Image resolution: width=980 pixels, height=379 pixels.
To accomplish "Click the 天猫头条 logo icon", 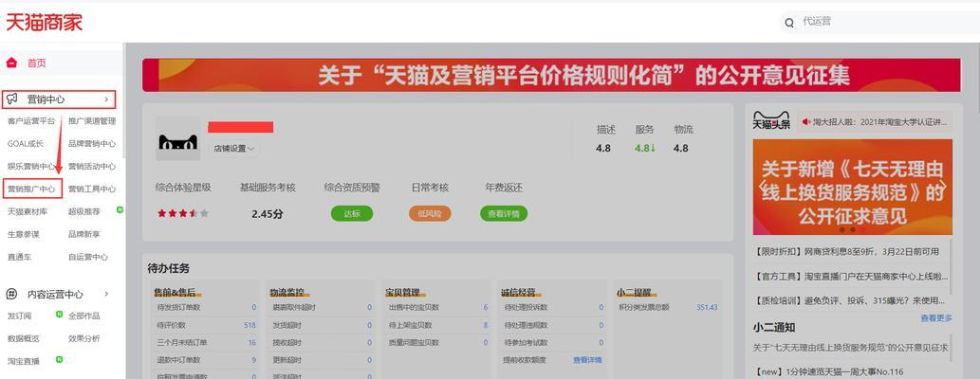I will click(x=771, y=121).
